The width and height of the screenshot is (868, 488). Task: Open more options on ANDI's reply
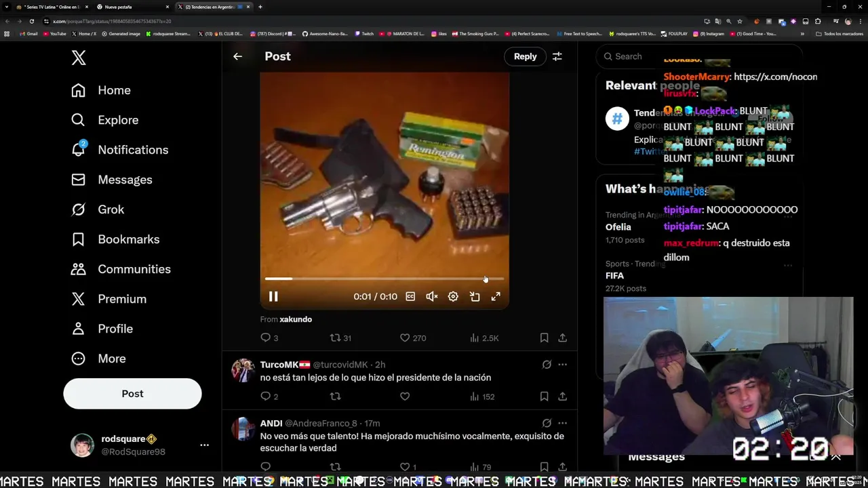(x=562, y=423)
